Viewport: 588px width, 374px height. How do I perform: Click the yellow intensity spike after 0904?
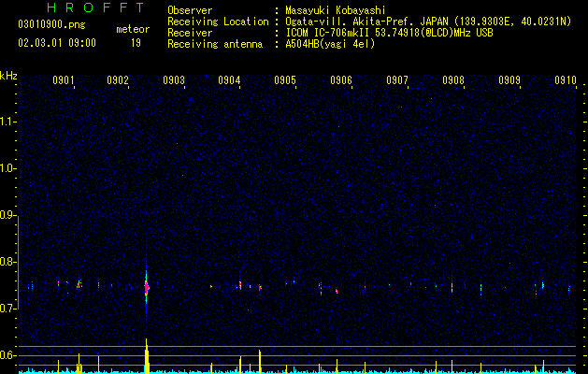point(260,362)
